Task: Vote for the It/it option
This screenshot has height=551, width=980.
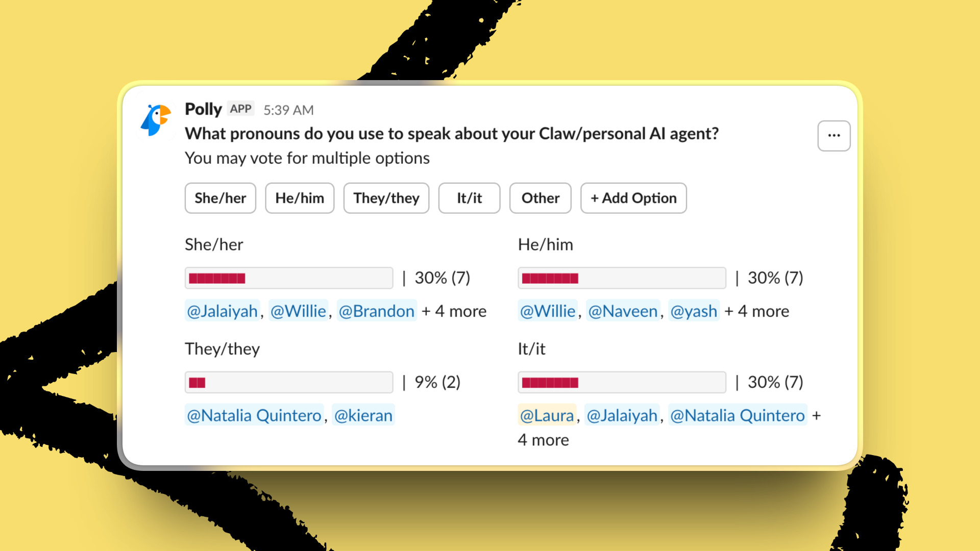Action: pos(469,198)
